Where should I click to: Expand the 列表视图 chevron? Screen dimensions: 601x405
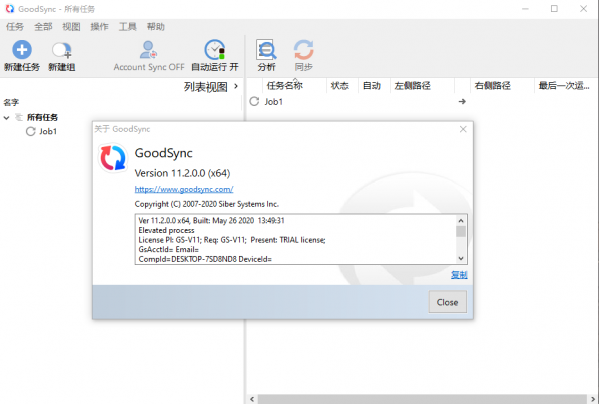236,86
